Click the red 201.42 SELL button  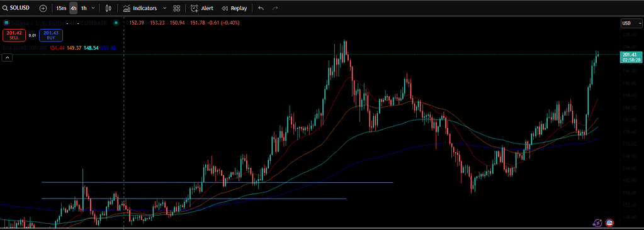(x=14, y=35)
